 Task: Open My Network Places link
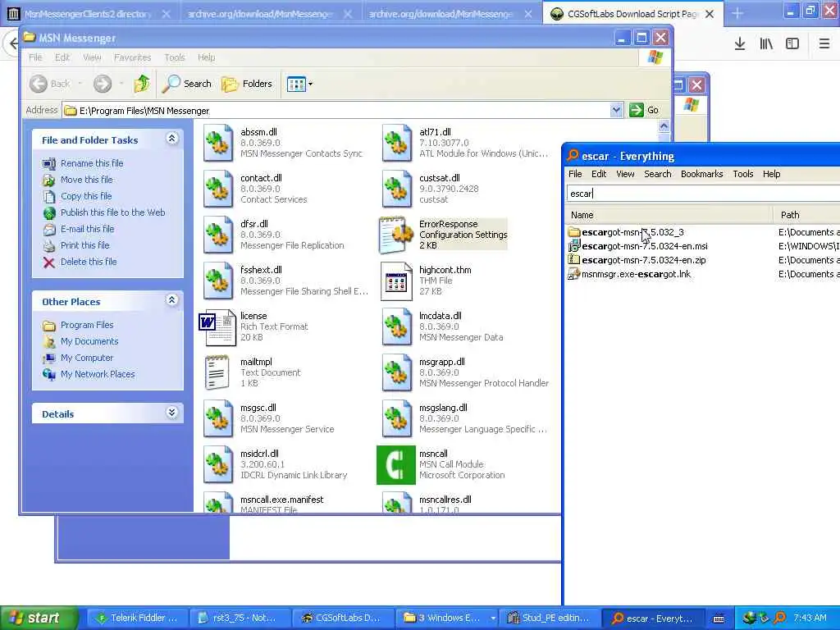[x=98, y=374]
